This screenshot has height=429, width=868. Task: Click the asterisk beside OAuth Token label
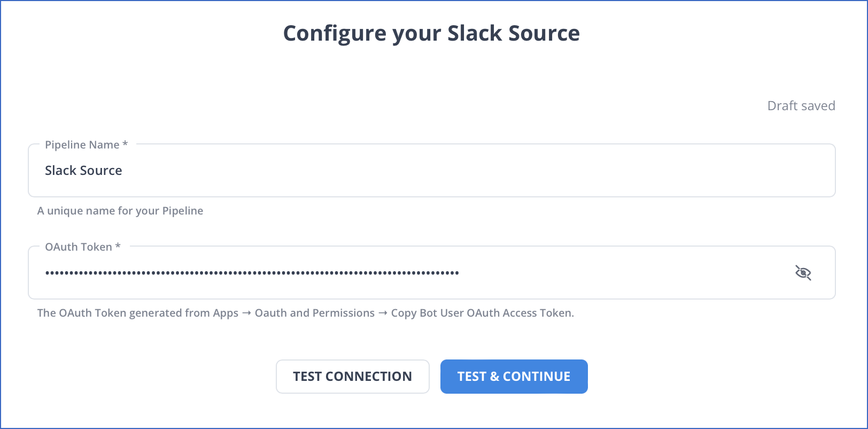pos(118,246)
